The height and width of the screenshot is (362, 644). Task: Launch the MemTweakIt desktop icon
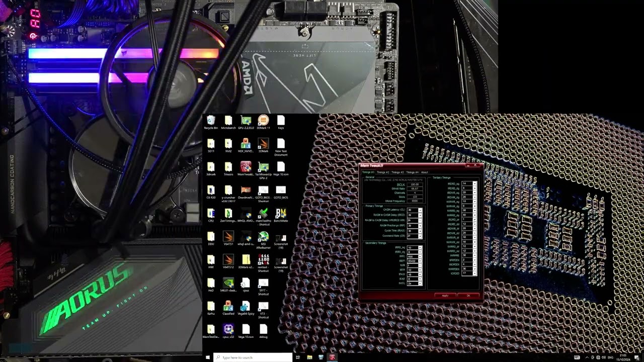click(246, 168)
